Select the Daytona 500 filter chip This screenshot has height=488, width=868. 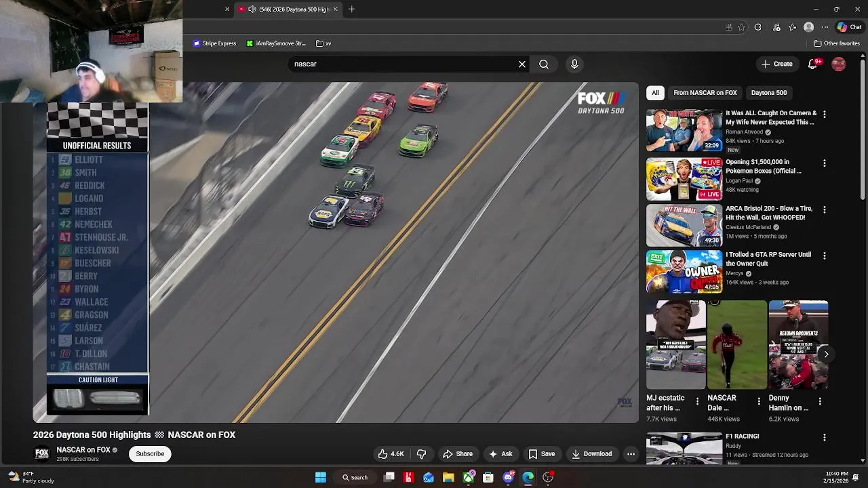tap(769, 93)
